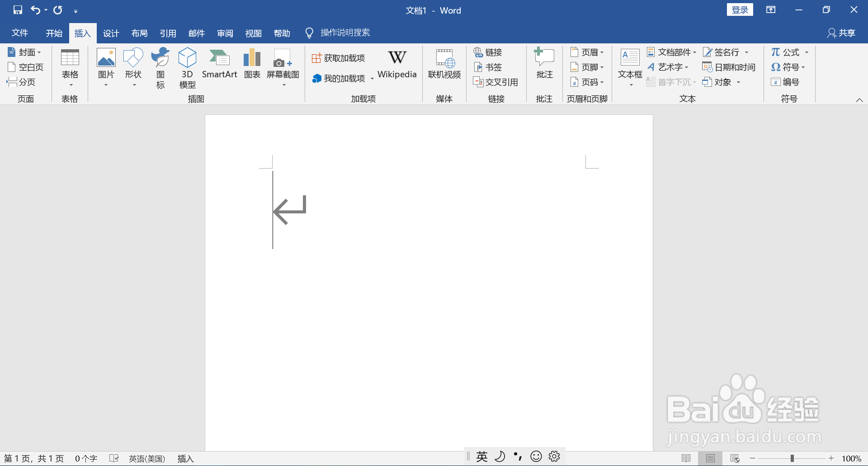Sign in with the 登录 button
Image resolution: width=868 pixels, height=466 pixels.
pyautogui.click(x=740, y=9)
